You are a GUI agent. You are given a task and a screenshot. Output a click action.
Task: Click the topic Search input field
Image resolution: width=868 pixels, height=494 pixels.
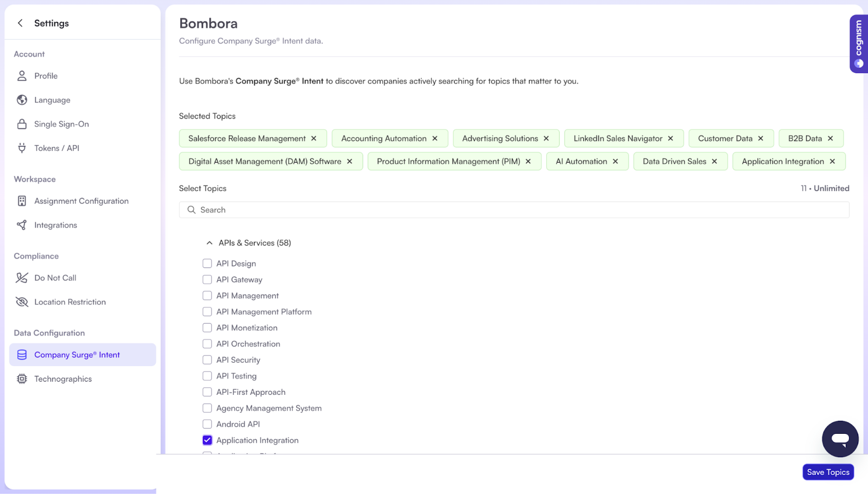pyautogui.click(x=514, y=210)
